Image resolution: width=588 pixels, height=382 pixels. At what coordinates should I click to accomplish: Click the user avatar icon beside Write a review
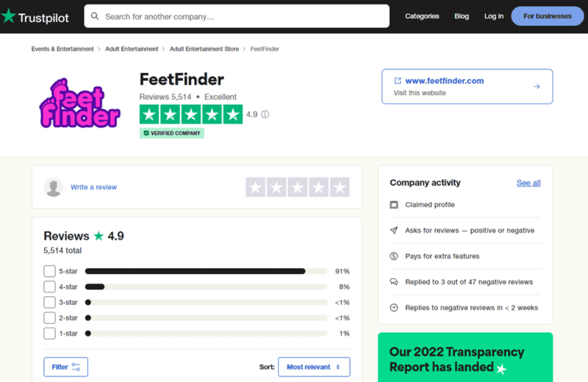(x=54, y=187)
